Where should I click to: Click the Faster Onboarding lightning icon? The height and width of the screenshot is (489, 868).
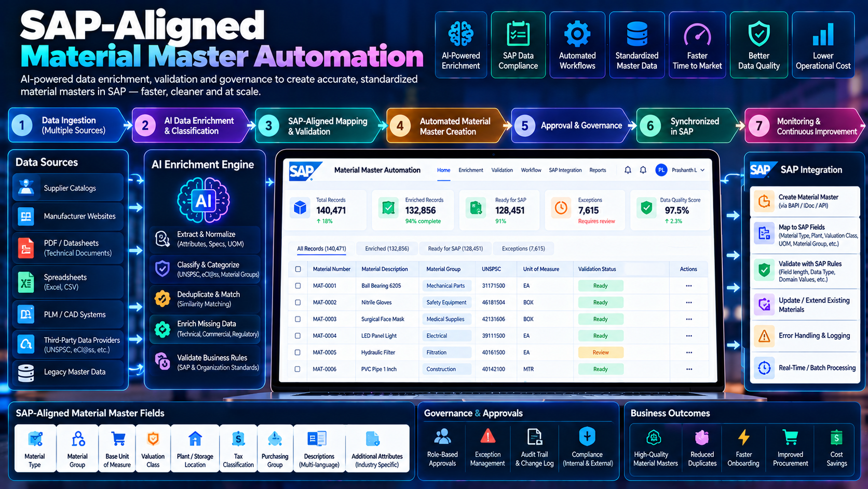(743, 437)
